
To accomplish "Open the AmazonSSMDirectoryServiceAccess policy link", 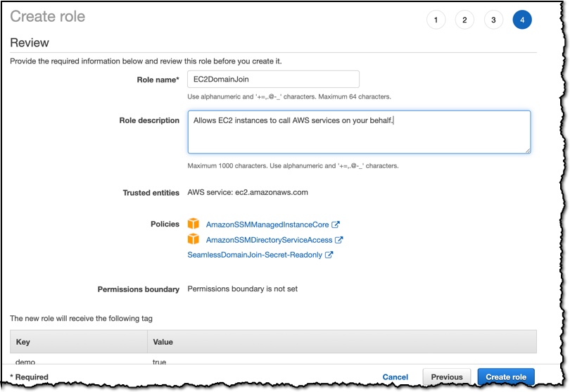I will coord(269,240).
